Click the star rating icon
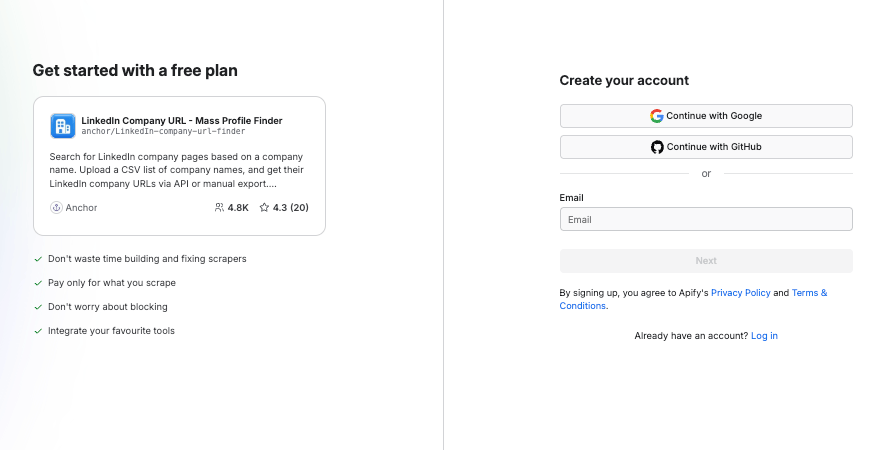This screenshot has width=889, height=450. coord(264,208)
